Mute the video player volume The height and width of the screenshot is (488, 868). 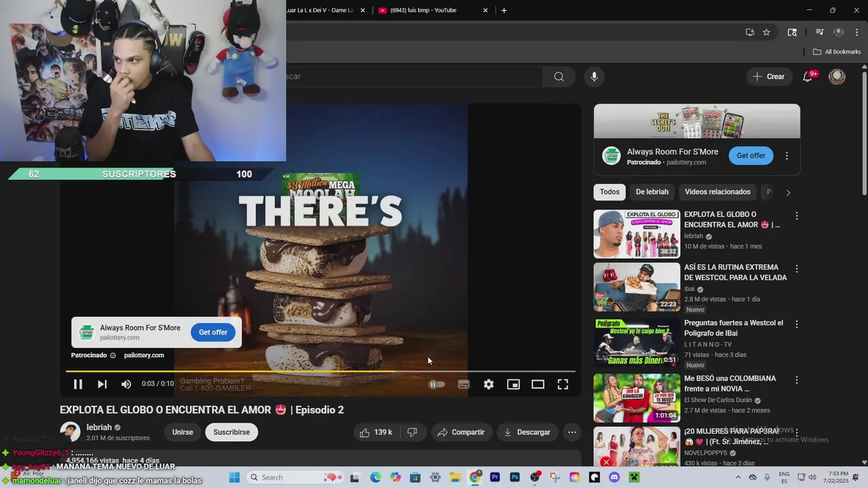126,384
